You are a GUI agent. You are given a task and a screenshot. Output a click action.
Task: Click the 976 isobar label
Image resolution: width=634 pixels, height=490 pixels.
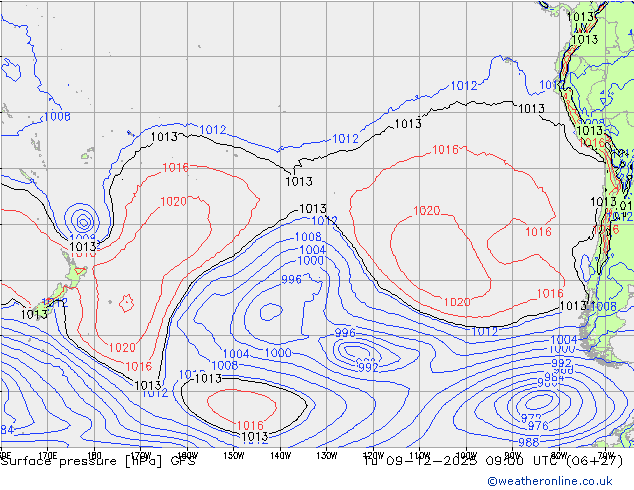(538, 425)
